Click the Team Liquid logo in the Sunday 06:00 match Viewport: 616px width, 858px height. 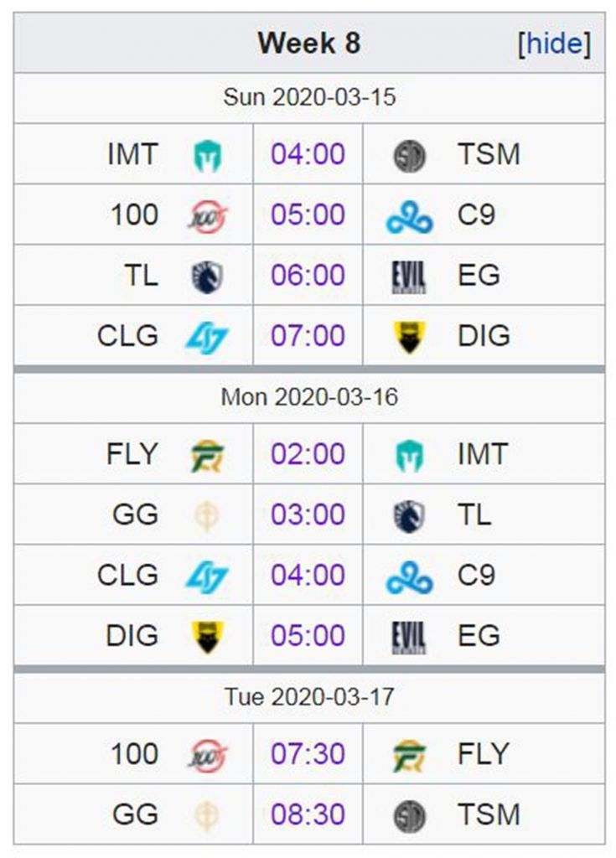point(207,277)
